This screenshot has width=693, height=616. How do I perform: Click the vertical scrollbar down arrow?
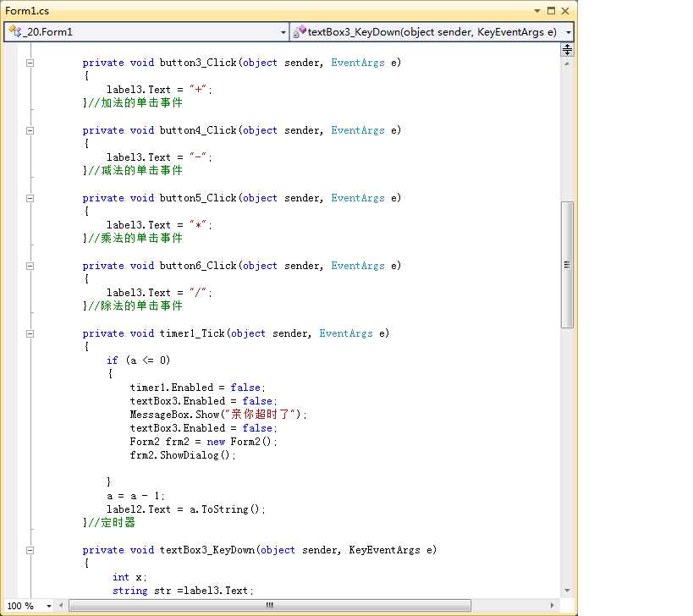click(x=567, y=591)
